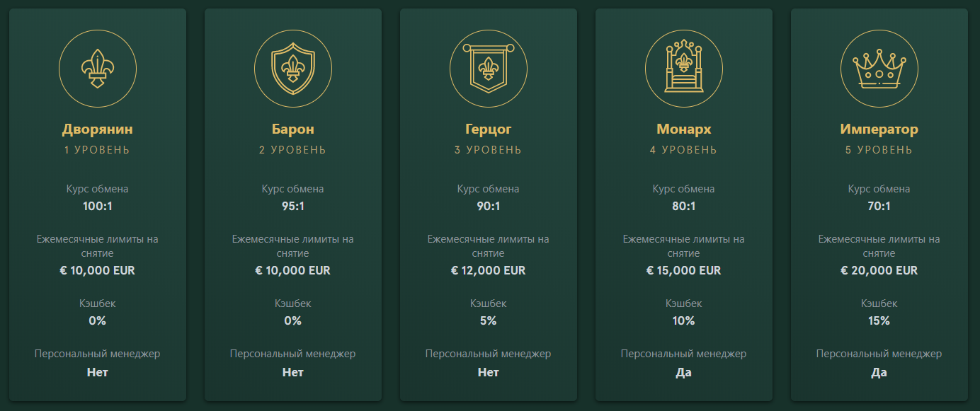Click the 5 УРОВЕНЬ label
Screen dimensions: 980x411
(879, 150)
